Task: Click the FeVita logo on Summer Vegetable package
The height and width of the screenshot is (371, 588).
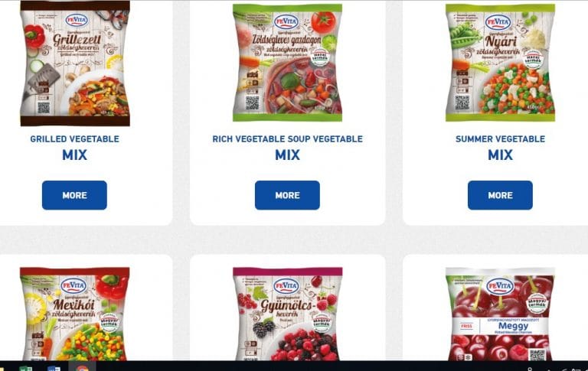Action: (x=498, y=22)
